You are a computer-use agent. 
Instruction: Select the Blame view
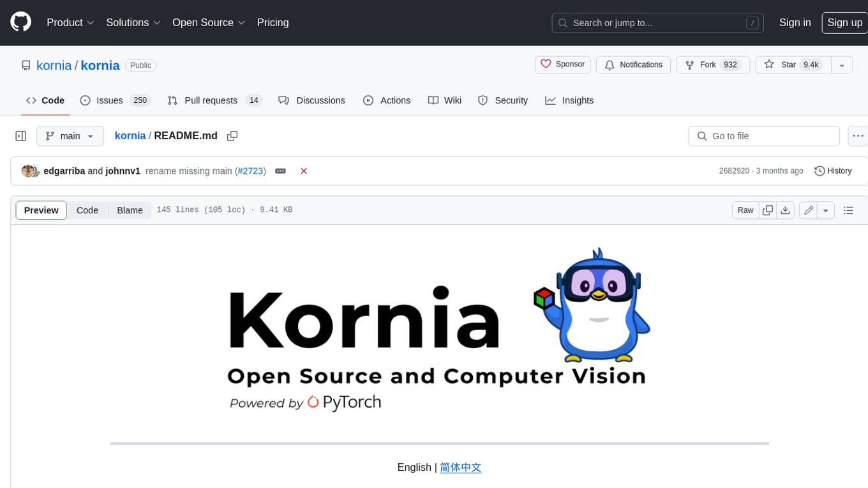130,210
